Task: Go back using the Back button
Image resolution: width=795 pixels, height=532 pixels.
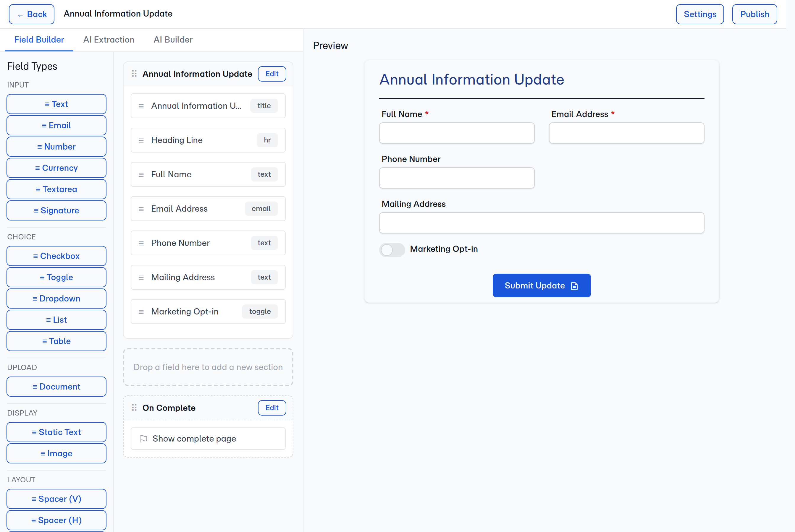Action: pyautogui.click(x=32, y=14)
